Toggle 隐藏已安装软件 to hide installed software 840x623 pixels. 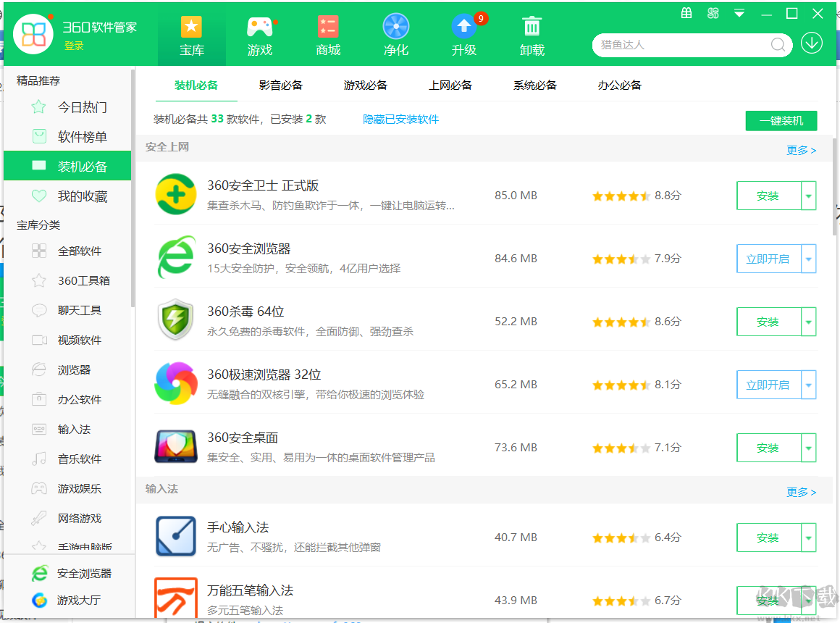(400, 120)
